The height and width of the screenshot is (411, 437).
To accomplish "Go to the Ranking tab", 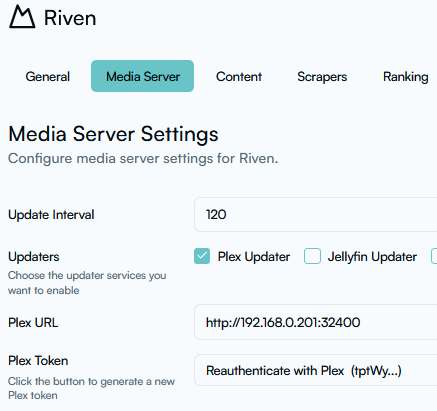I will tap(405, 76).
